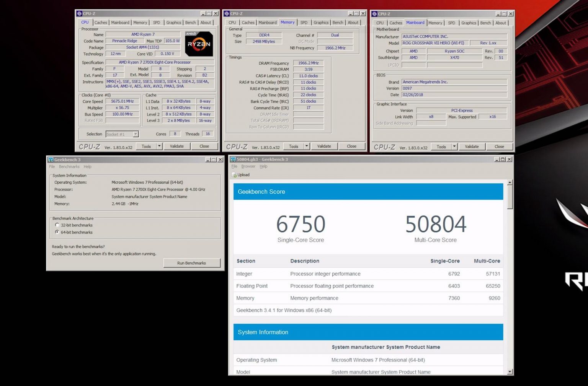This screenshot has width=588, height=386.
Task: Open SPD tab in Memory window
Action: [304, 23]
